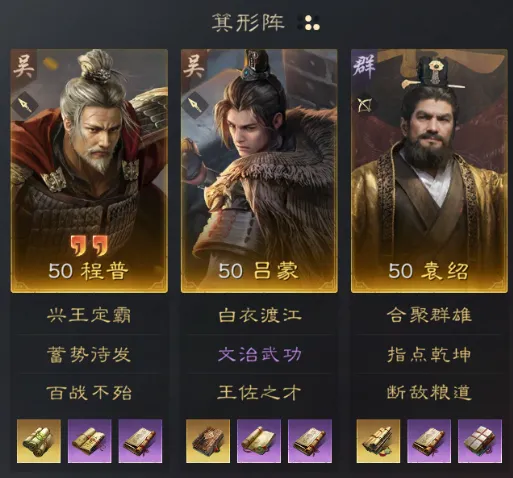Click the spear troop icon on 程普 card
513x478 pixels.
(25, 105)
